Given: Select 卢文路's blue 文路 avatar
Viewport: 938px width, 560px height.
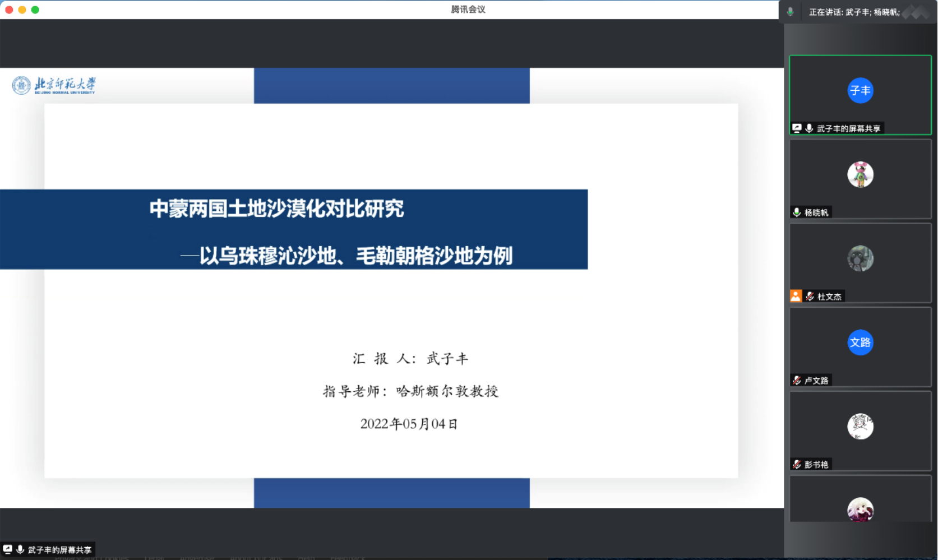Looking at the screenshot, I should click(860, 343).
